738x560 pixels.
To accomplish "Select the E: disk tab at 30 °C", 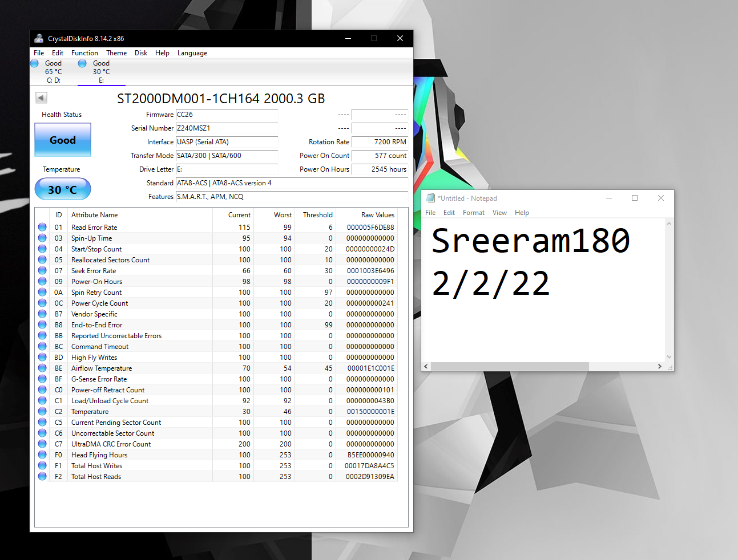I will click(101, 72).
